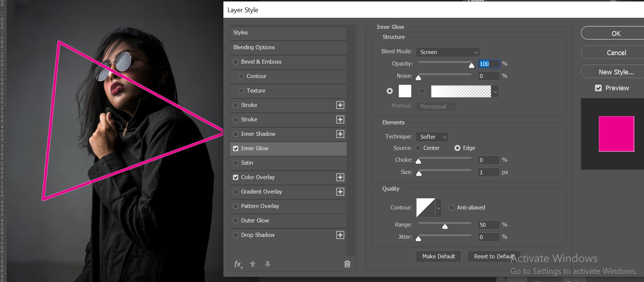Screen dimensions: 644x282
Task: Click the Range slider handle
Action: tap(445, 226)
